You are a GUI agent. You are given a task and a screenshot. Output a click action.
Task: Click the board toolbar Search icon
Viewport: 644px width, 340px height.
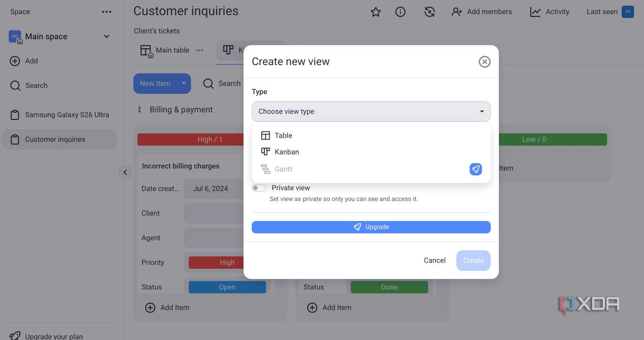coord(208,84)
